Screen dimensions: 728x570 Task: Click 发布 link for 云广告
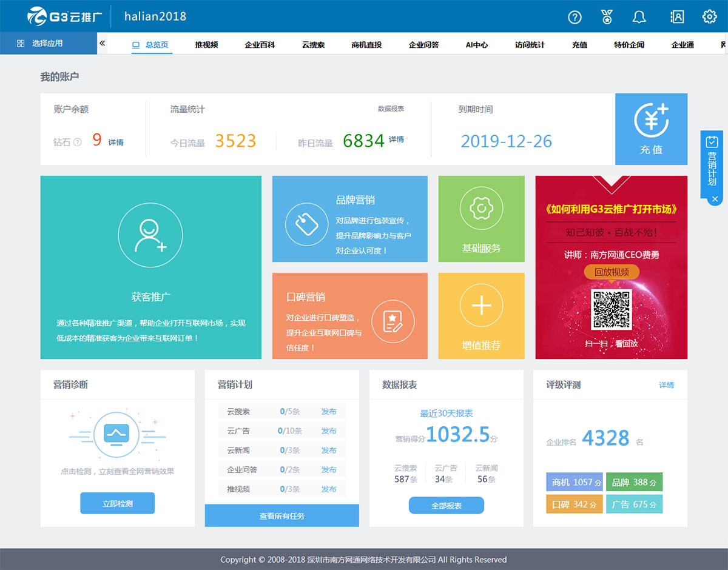click(x=329, y=431)
